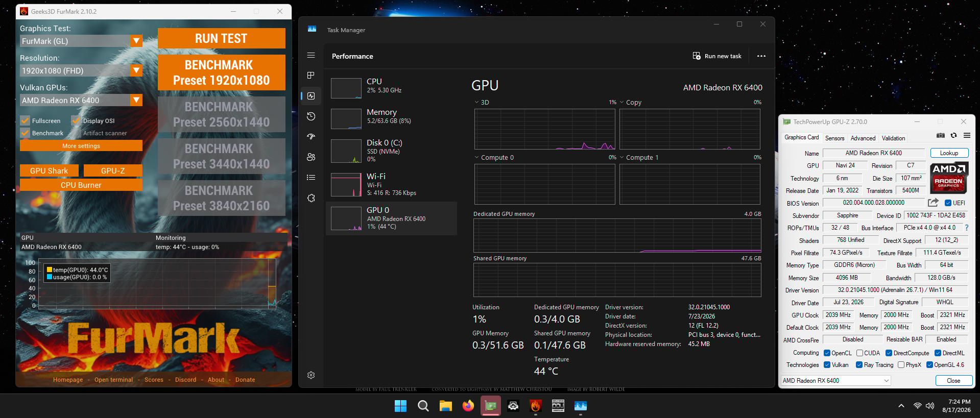
Task: Open 3D engine graph selector chevron
Action: (476, 102)
